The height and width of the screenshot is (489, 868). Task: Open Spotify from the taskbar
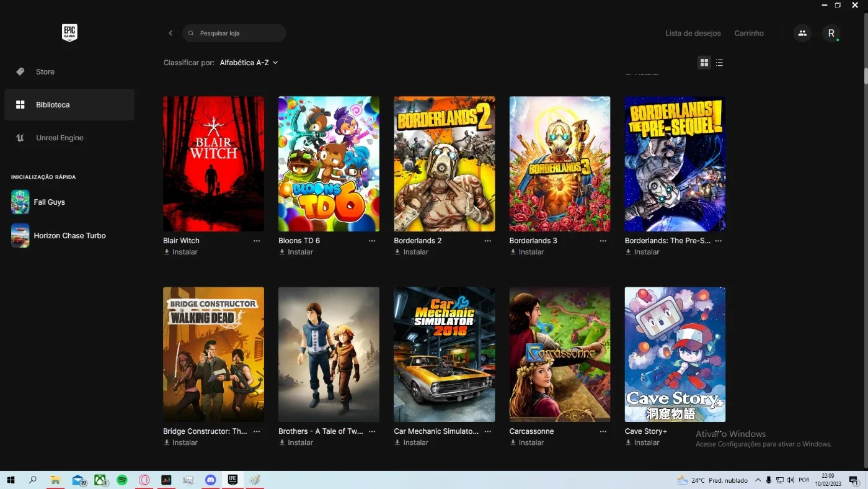(122, 480)
